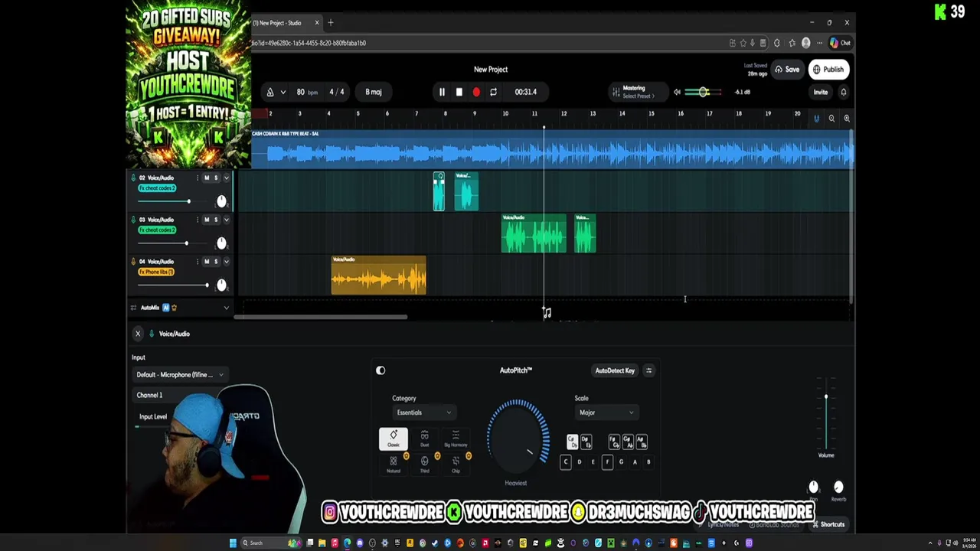This screenshot has width=980, height=551.
Task: Adjust the master volume slider knob
Action: pyautogui.click(x=703, y=92)
